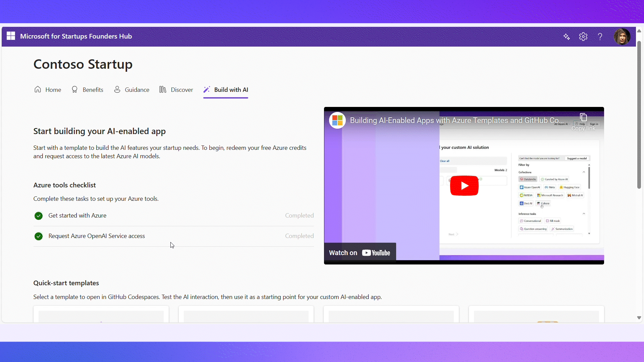Open the Guidance tab
Viewport: 644px width, 362px height.
tap(137, 89)
